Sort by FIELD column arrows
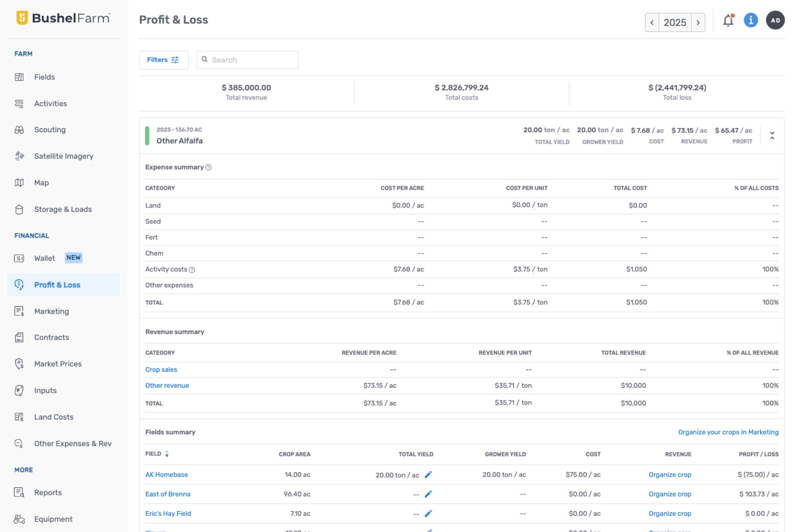The width and height of the screenshot is (798, 532). point(167,454)
